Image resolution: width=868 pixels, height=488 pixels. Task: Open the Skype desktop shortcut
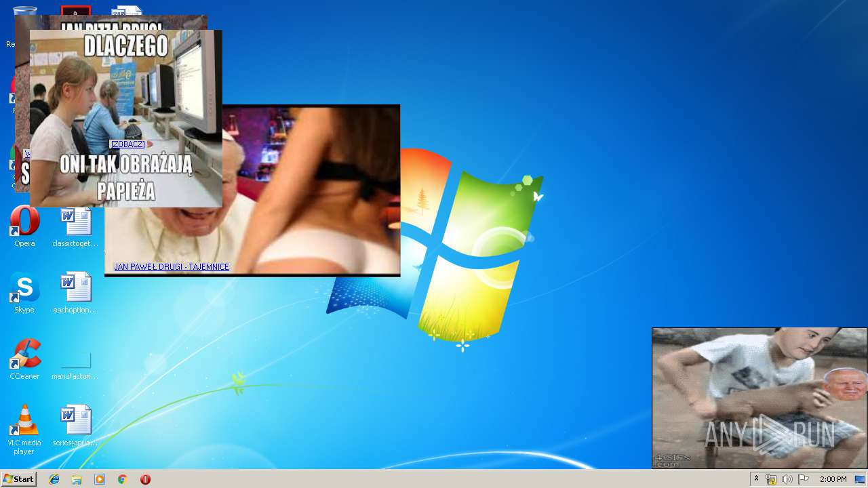[x=24, y=293]
